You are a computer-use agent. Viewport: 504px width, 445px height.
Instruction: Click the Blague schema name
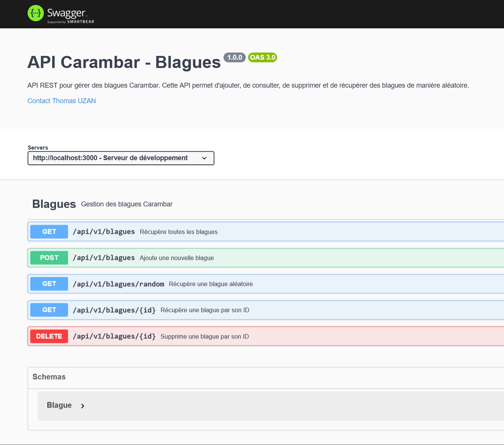59,405
